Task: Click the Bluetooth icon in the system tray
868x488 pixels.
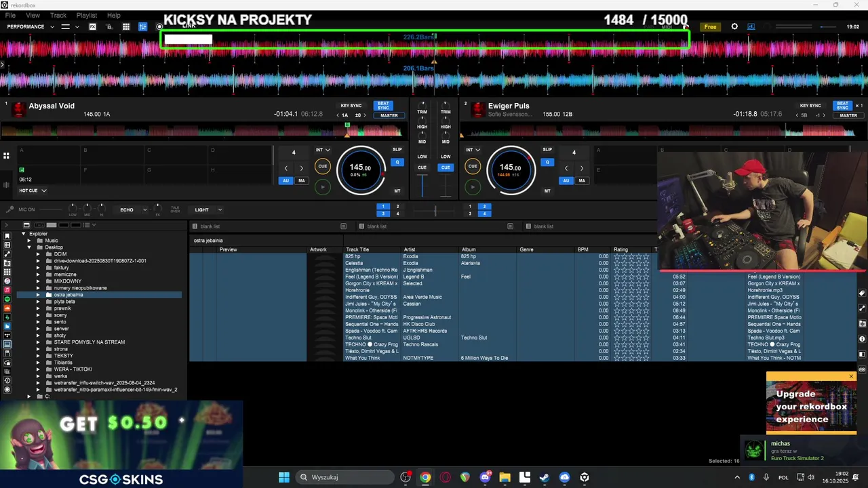Action: (x=751, y=477)
